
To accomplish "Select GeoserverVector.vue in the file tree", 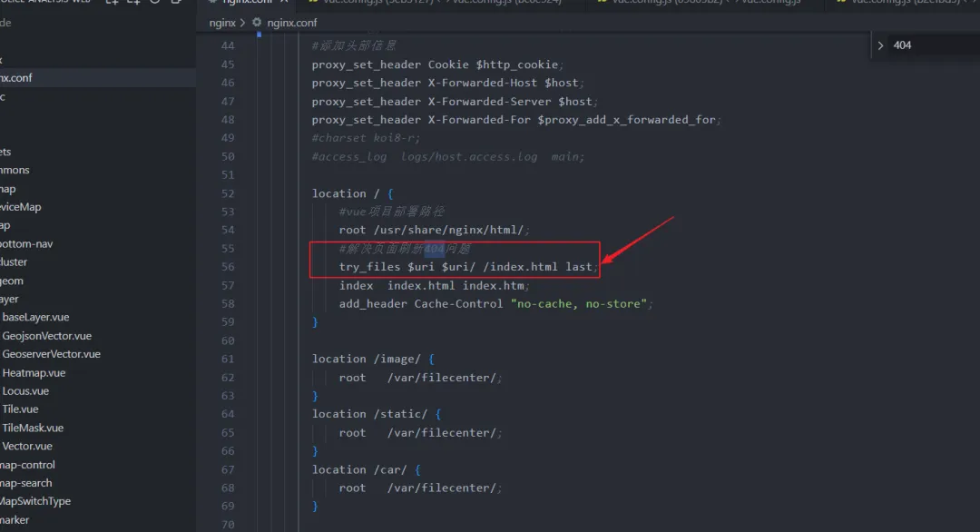I will (x=51, y=354).
